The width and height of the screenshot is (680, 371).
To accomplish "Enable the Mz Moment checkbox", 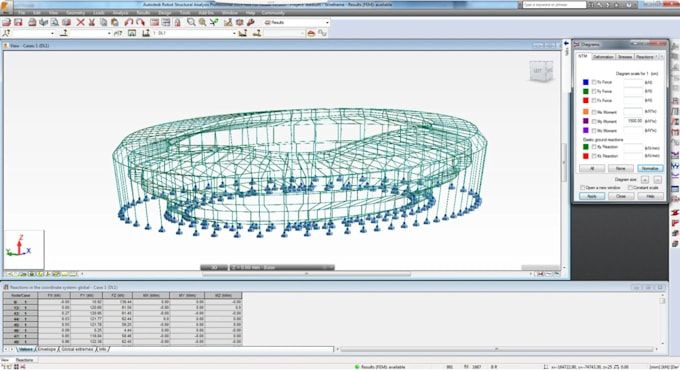I will (x=594, y=130).
